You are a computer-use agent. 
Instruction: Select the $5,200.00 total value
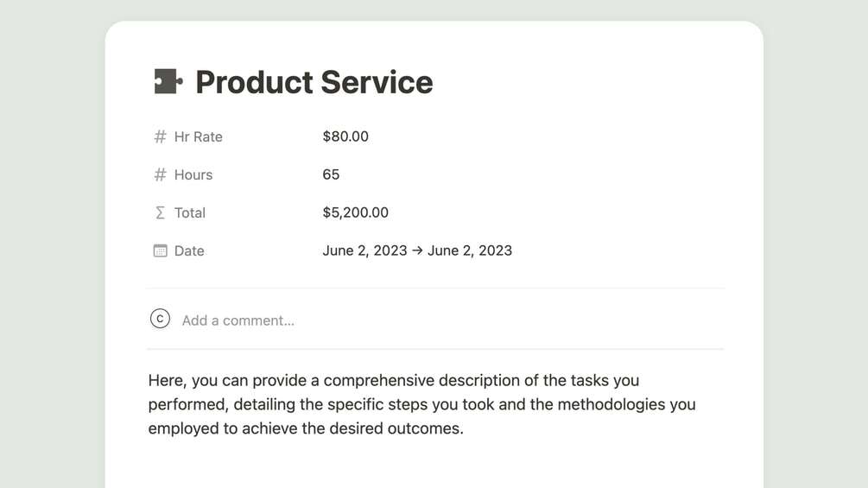tap(355, 212)
